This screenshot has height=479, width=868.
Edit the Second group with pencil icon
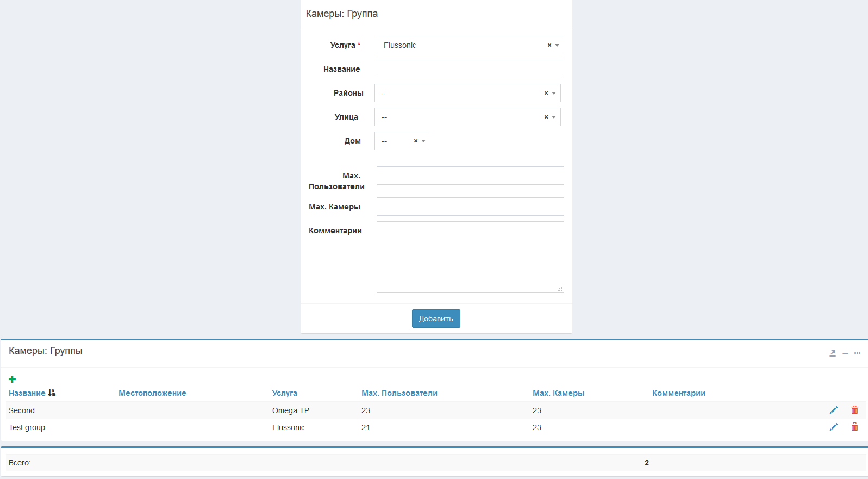pyautogui.click(x=833, y=410)
